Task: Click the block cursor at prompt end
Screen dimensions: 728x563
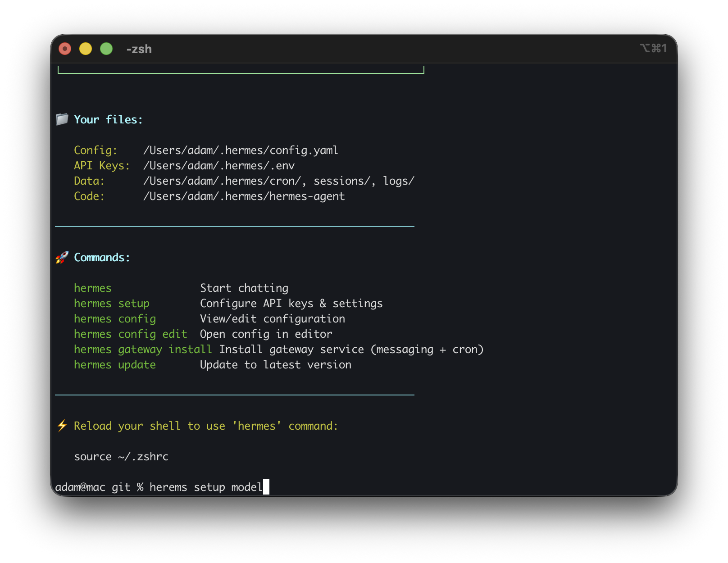Action: 266,487
